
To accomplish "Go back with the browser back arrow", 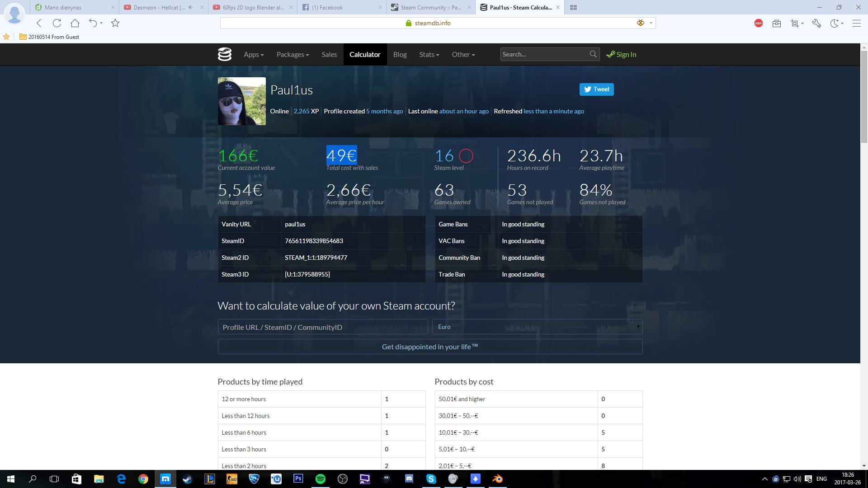I will [39, 23].
